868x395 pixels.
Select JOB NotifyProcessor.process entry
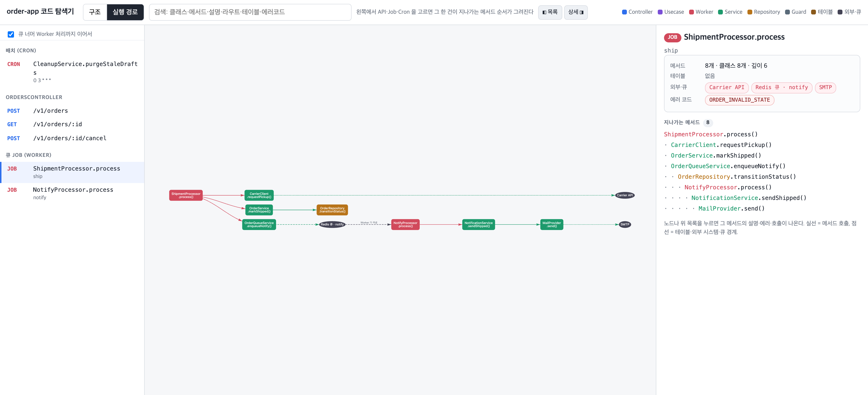click(72, 193)
